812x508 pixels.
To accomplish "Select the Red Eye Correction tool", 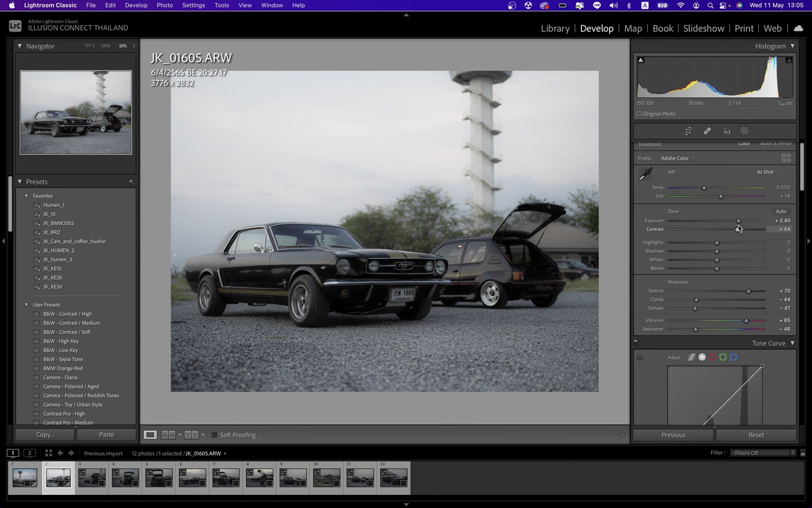I will [x=726, y=131].
